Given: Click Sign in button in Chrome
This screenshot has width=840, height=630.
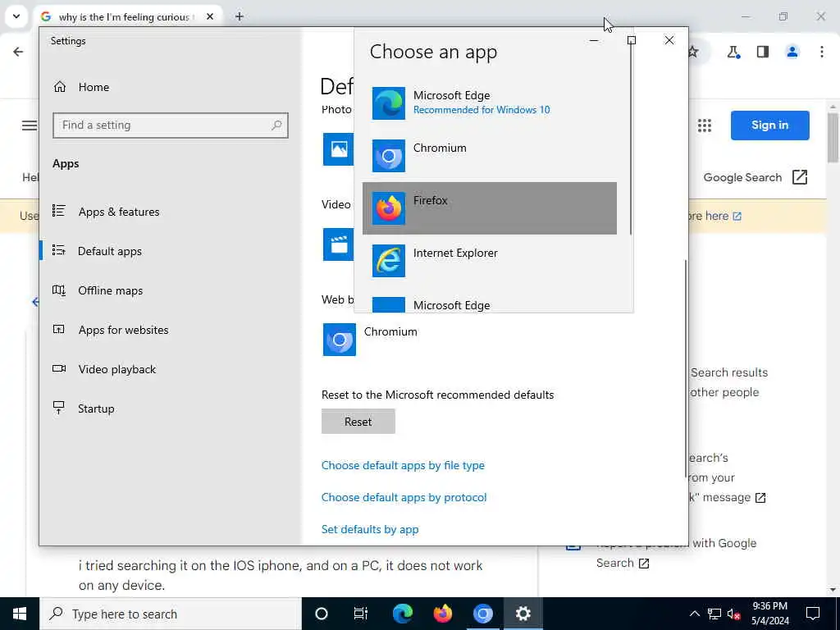Looking at the screenshot, I should tap(769, 126).
